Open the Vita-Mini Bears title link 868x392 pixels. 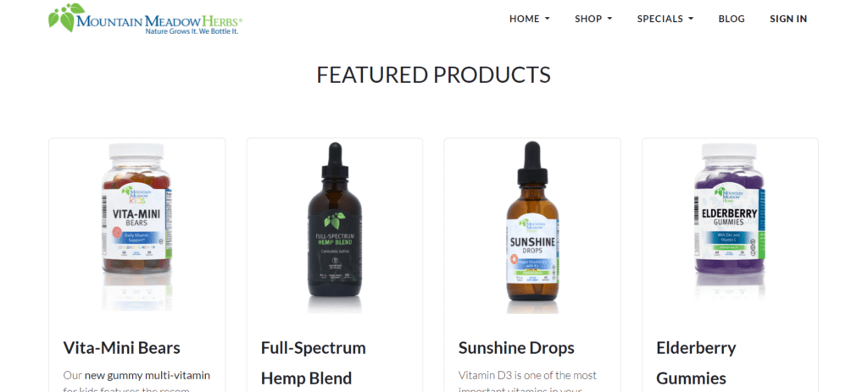[x=121, y=348]
